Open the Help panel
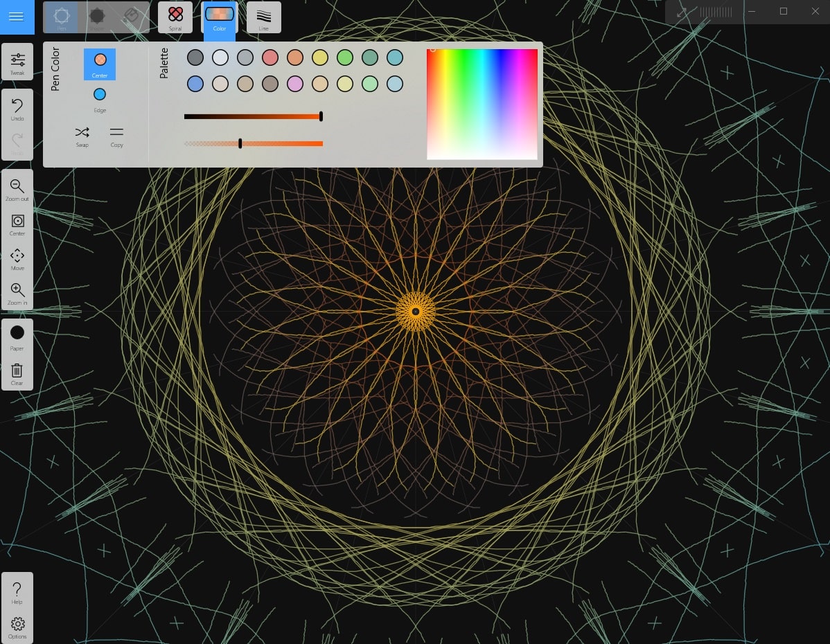This screenshot has height=644, width=830. (17, 591)
